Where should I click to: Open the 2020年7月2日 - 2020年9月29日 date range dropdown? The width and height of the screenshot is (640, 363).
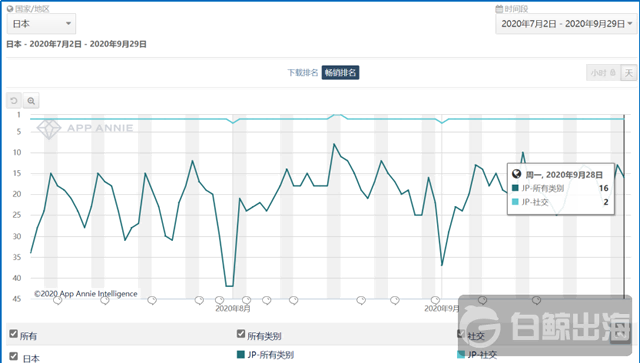point(566,24)
